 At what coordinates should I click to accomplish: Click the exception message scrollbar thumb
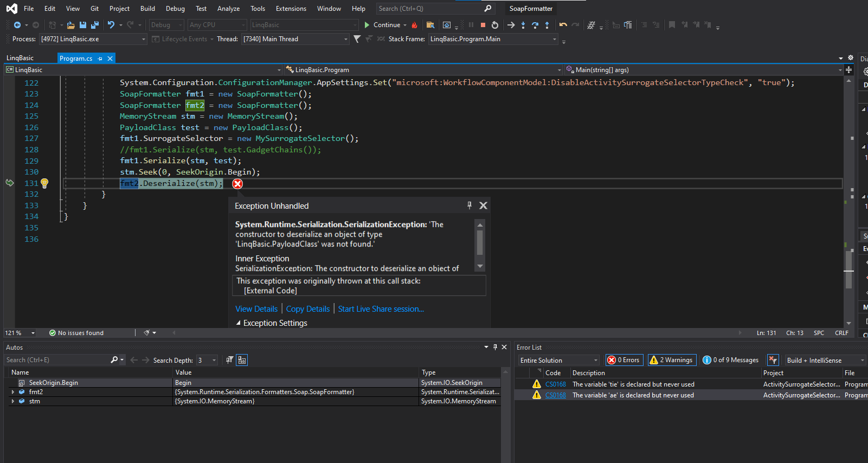[480, 242]
